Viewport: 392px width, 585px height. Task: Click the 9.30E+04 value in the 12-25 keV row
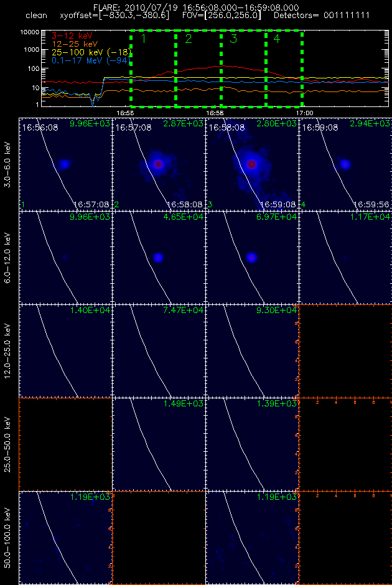[x=277, y=311]
